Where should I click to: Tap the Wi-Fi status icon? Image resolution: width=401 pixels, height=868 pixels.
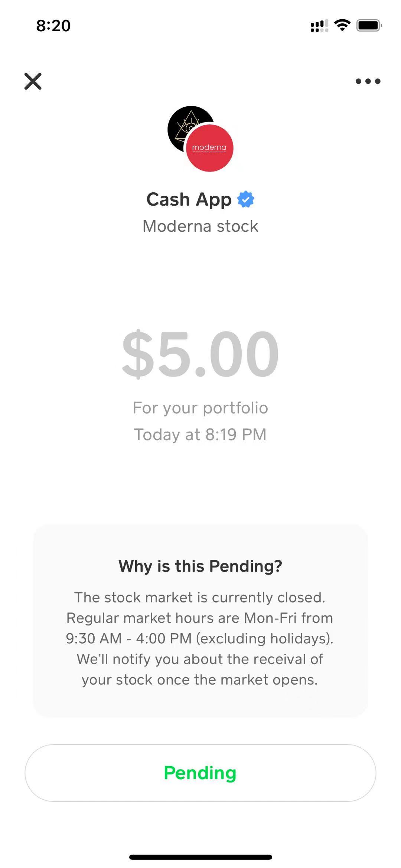342,25
